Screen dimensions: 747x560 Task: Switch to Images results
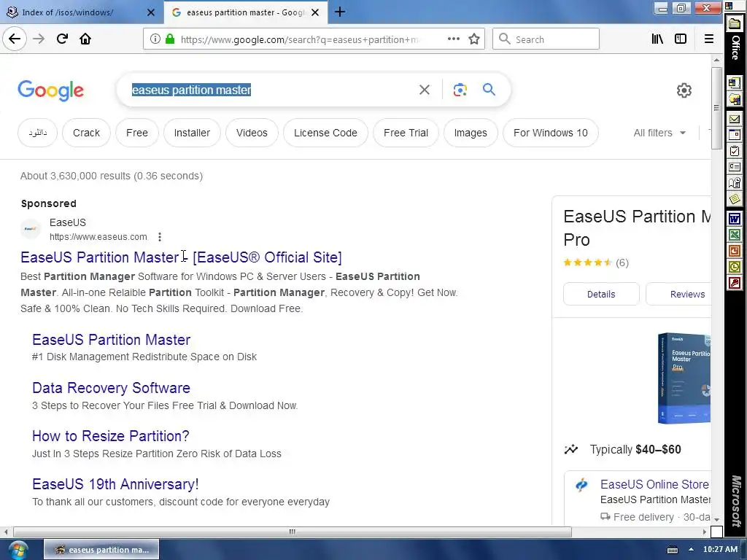point(471,133)
